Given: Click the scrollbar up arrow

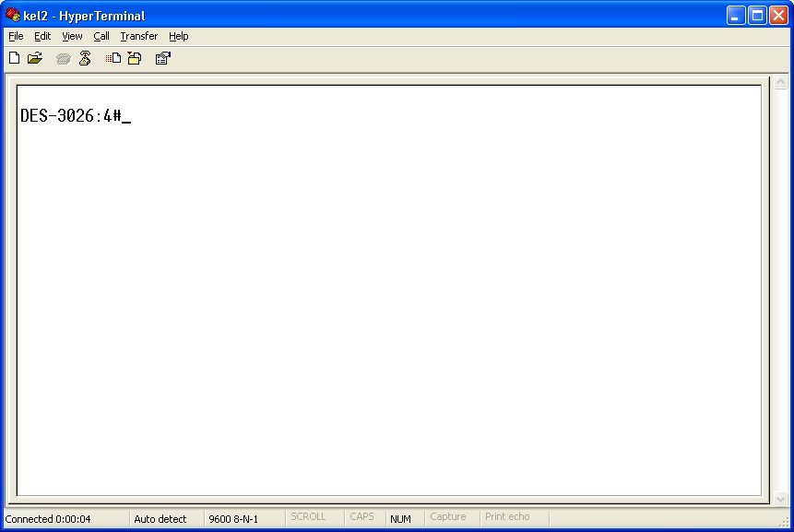Looking at the screenshot, I should pos(781,82).
